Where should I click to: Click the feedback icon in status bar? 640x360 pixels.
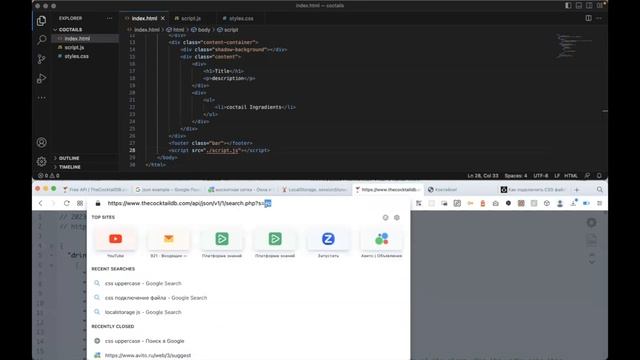click(x=587, y=176)
